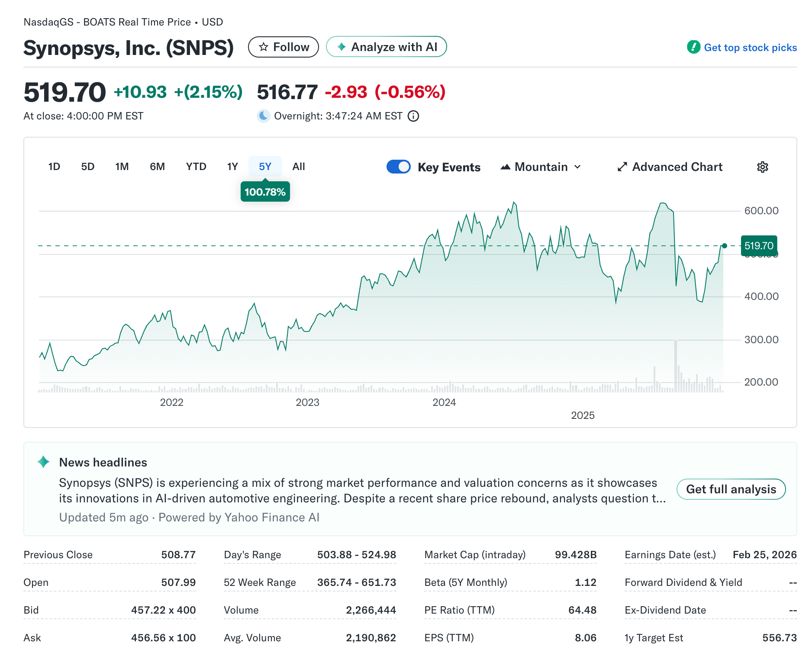Click the news headlines summary text
The image size is (812, 656).
362,491
